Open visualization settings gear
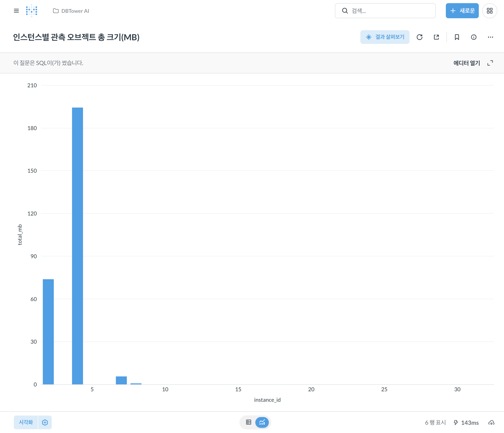This screenshot has width=504, height=433. pyautogui.click(x=45, y=422)
